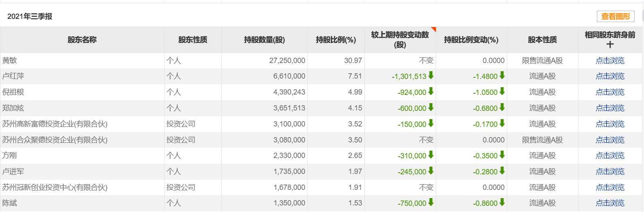Click the 查看图形 button
The width and height of the screenshot is (644, 212).
[x=615, y=16]
